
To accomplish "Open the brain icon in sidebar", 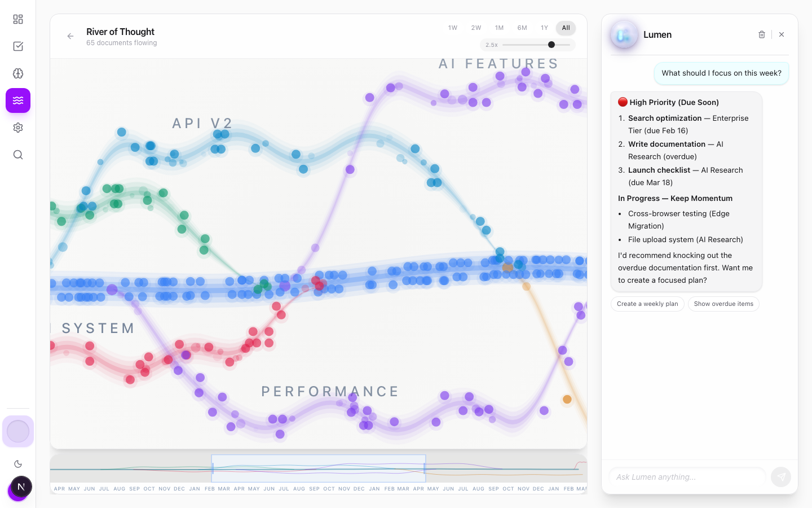I will [18, 73].
